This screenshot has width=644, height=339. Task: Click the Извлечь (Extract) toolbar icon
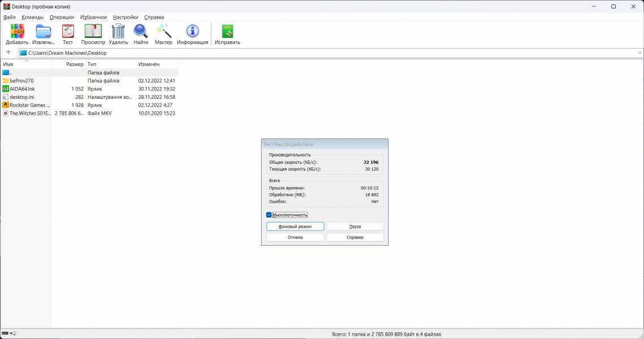(43, 31)
